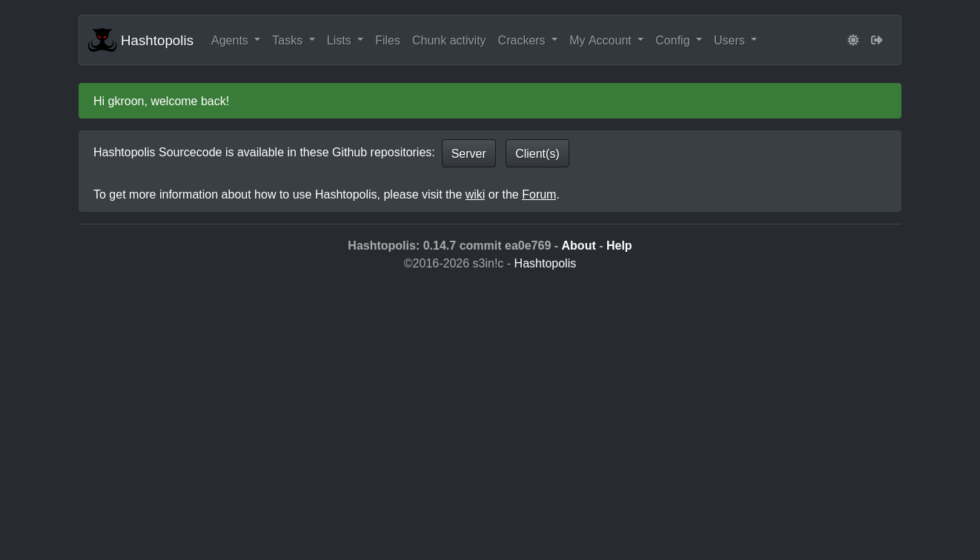Follow the wiki link
This screenshot has width=980, height=560.
474,194
